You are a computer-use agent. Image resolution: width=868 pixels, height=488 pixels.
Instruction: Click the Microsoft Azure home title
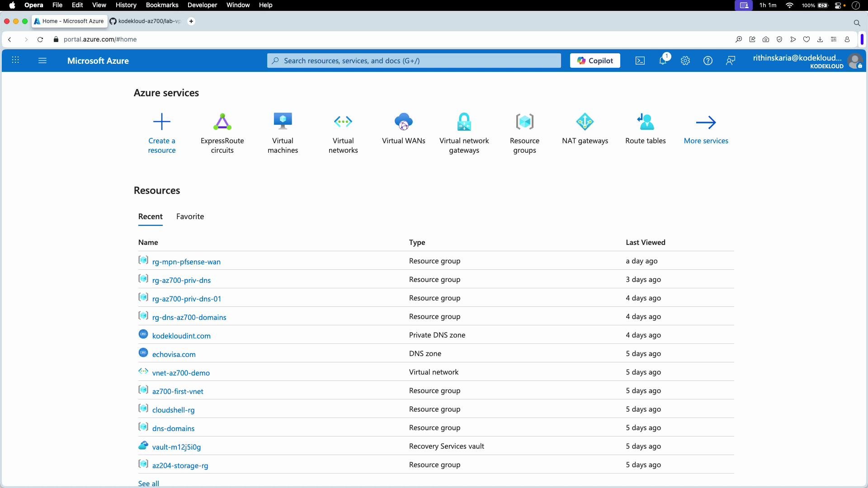click(x=98, y=61)
